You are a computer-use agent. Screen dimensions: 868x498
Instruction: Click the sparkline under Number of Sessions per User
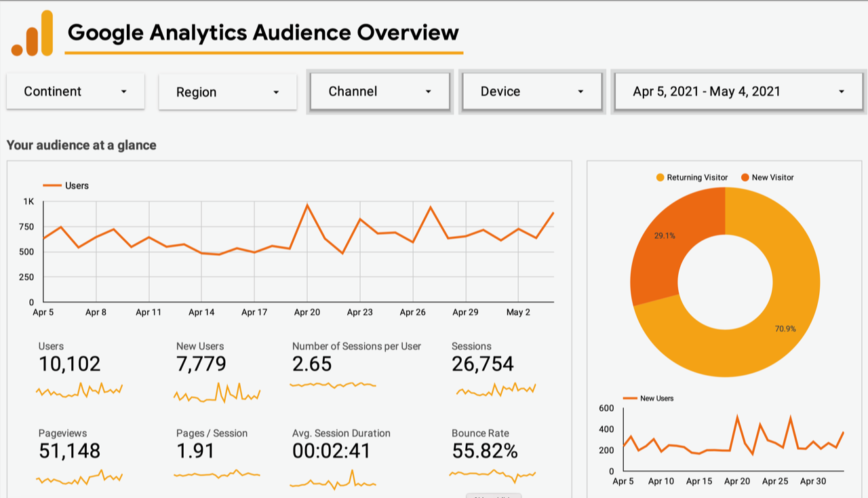(333, 385)
